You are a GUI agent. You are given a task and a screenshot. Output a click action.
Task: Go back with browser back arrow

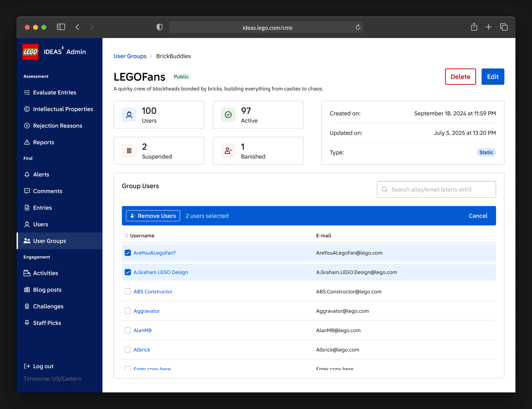[77, 27]
